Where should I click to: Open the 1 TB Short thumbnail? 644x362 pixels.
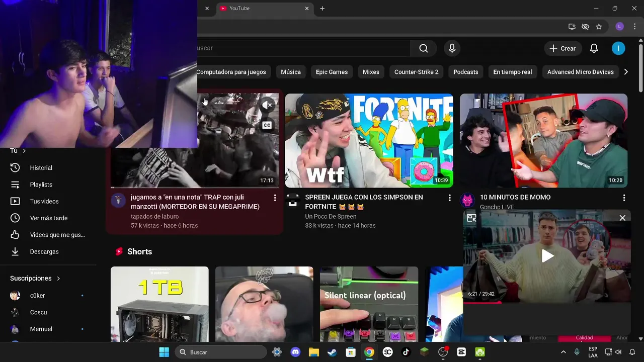click(159, 304)
